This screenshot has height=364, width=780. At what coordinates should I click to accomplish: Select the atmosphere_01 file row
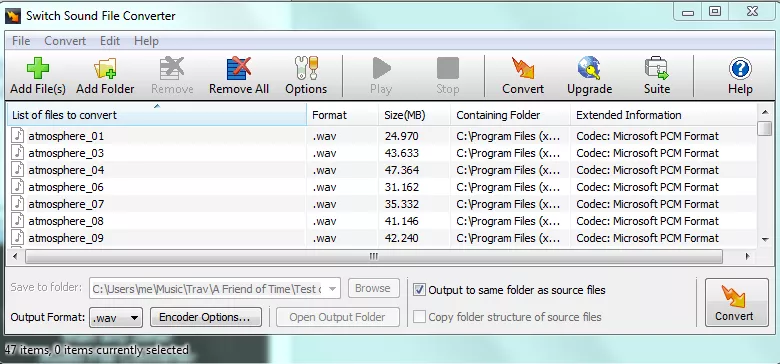click(x=382, y=136)
